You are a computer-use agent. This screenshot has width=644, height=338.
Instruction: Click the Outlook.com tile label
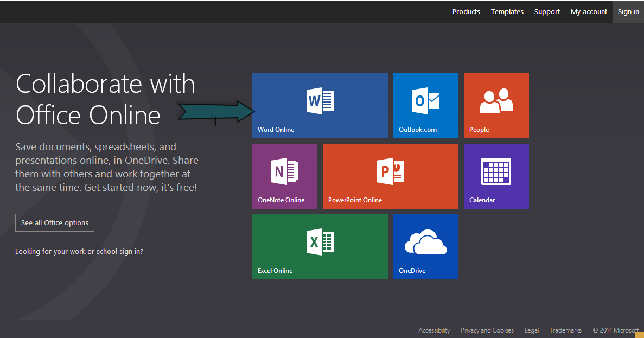click(x=418, y=129)
